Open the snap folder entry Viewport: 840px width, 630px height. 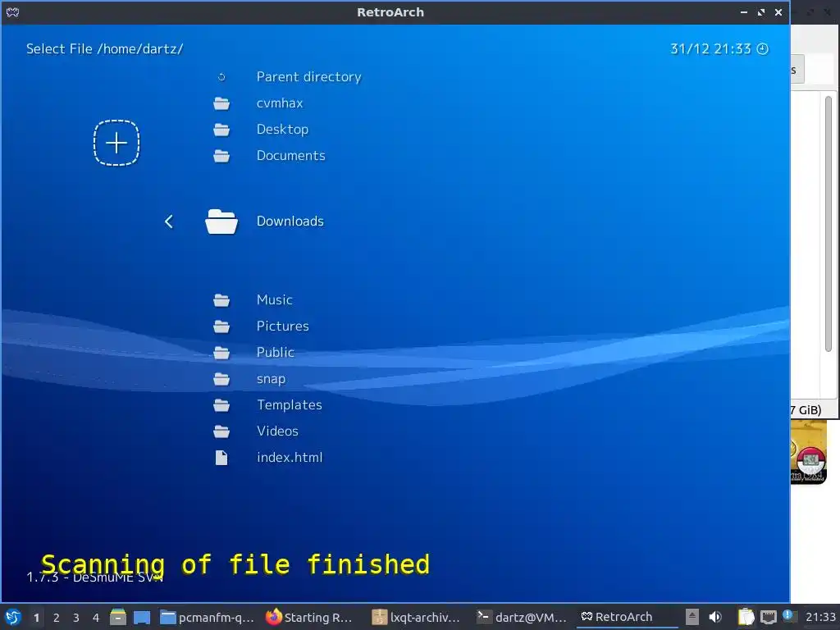click(x=271, y=379)
